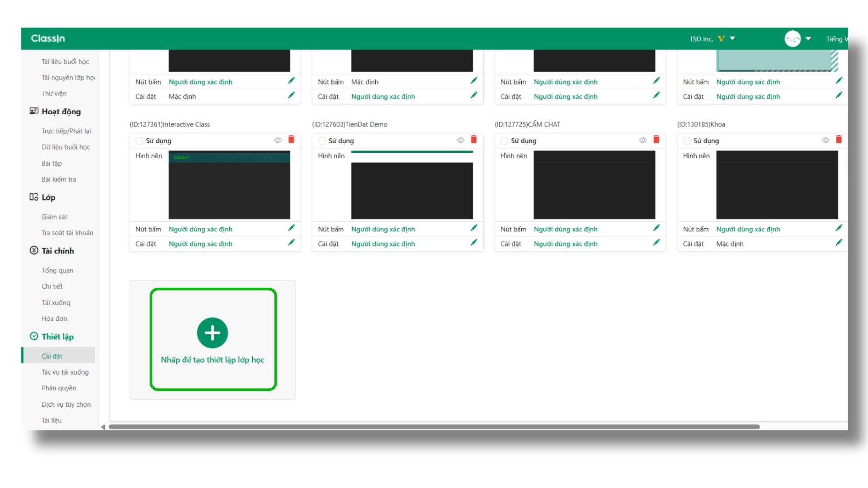The width and height of the screenshot is (868, 488).
Task: Click Nhấp để tạo thiết lập lớp học
Action: tap(212, 360)
